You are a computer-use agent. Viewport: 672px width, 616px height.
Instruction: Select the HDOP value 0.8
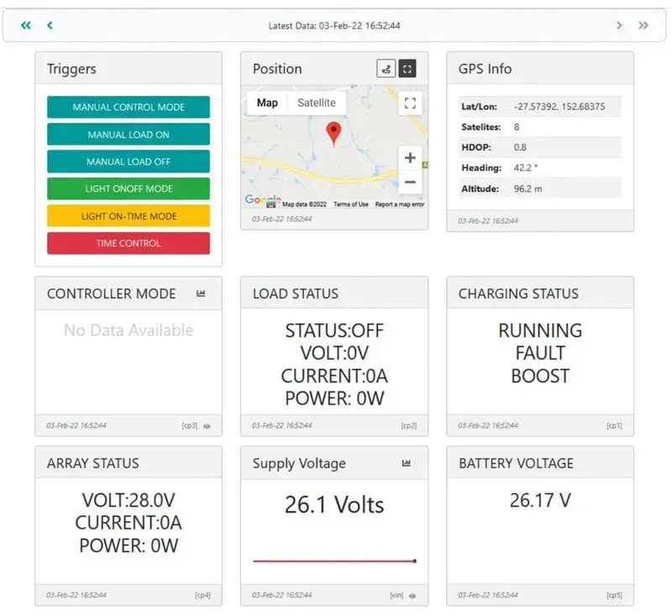click(520, 147)
